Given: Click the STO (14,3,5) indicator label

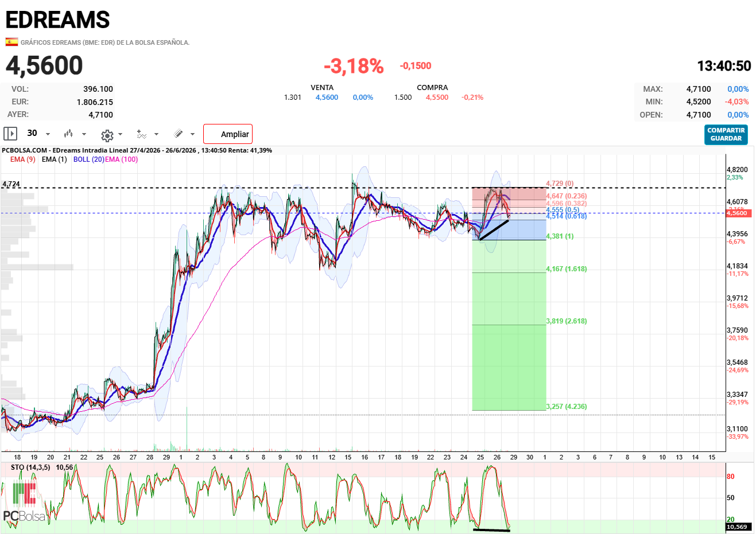Looking at the screenshot, I should pyautogui.click(x=30, y=467).
